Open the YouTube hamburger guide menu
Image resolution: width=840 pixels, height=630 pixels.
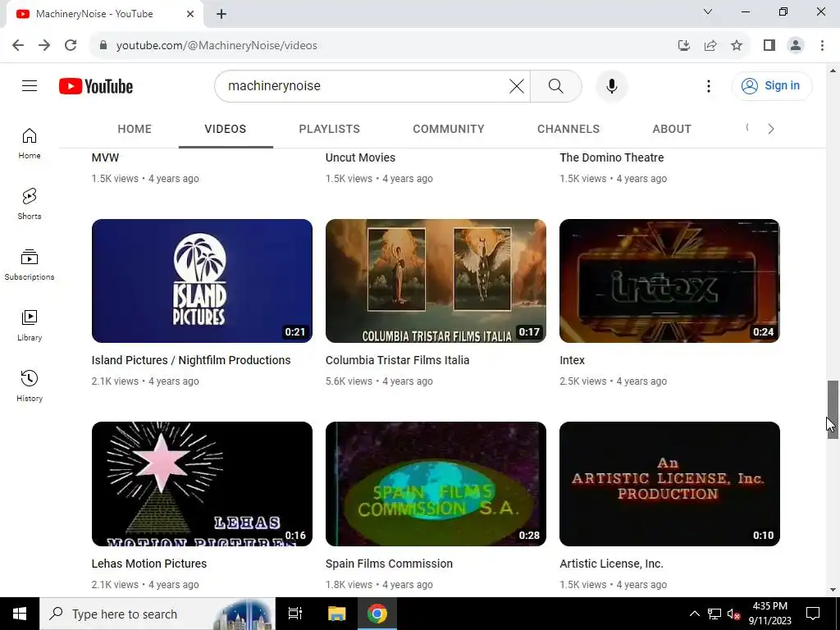point(30,85)
